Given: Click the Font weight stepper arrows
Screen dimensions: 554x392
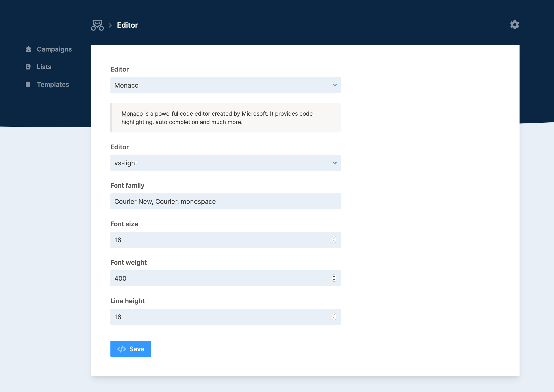Looking at the screenshot, I should (x=334, y=278).
